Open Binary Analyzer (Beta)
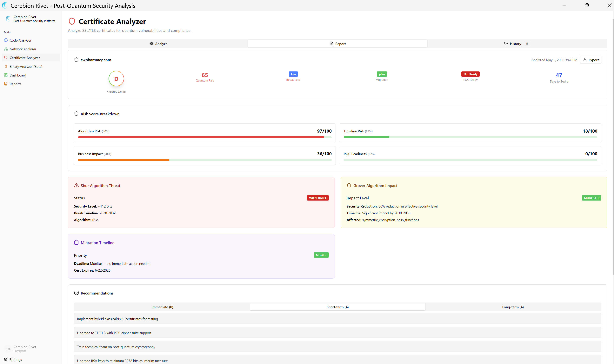The width and height of the screenshot is (614, 364). click(31, 66)
